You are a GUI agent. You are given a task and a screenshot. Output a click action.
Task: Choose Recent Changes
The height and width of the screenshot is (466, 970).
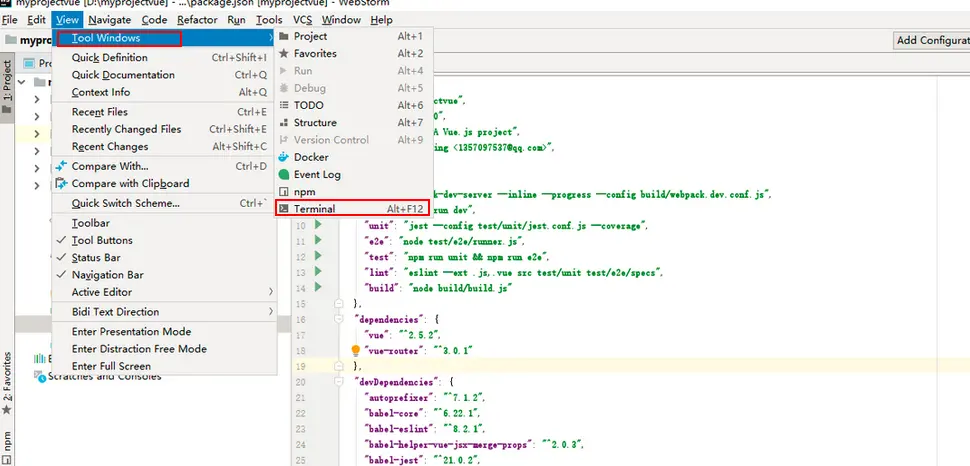[x=164, y=147]
